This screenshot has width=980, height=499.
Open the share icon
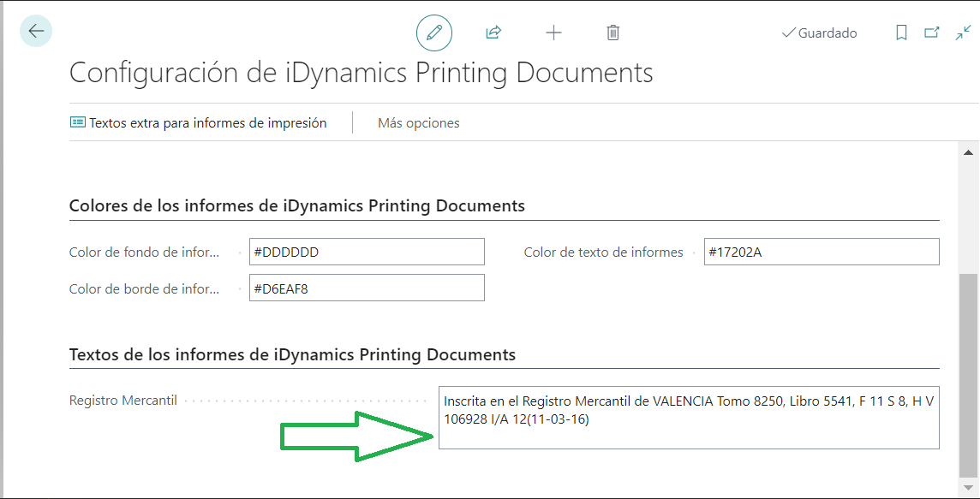click(493, 33)
